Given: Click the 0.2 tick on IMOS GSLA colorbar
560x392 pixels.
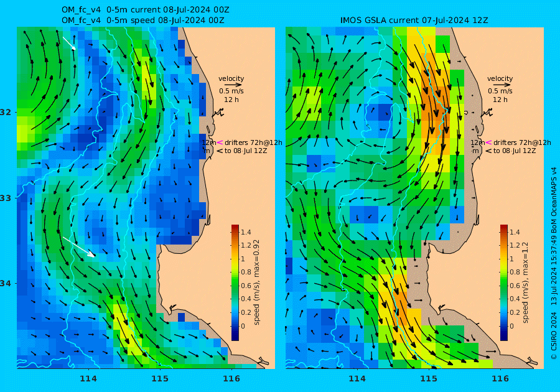Looking at the screenshot, I should [515, 312].
